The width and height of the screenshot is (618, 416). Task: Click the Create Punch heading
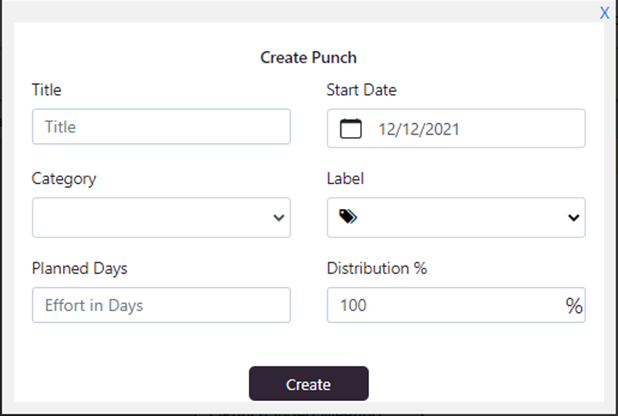pyautogui.click(x=309, y=58)
